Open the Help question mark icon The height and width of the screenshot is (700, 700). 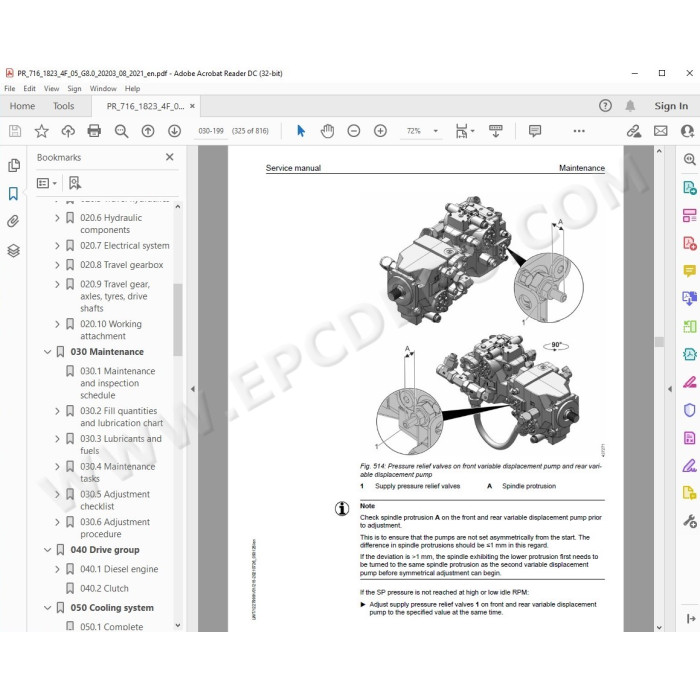pos(605,106)
